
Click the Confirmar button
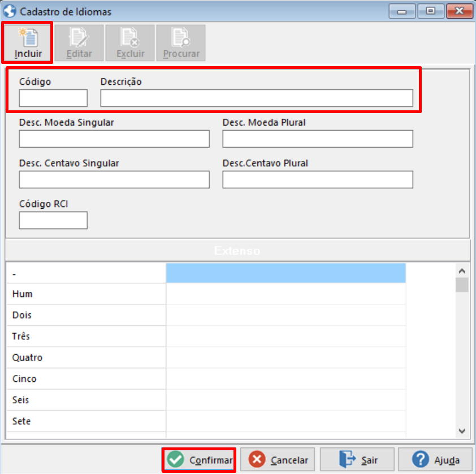click(x=199, y=460)
